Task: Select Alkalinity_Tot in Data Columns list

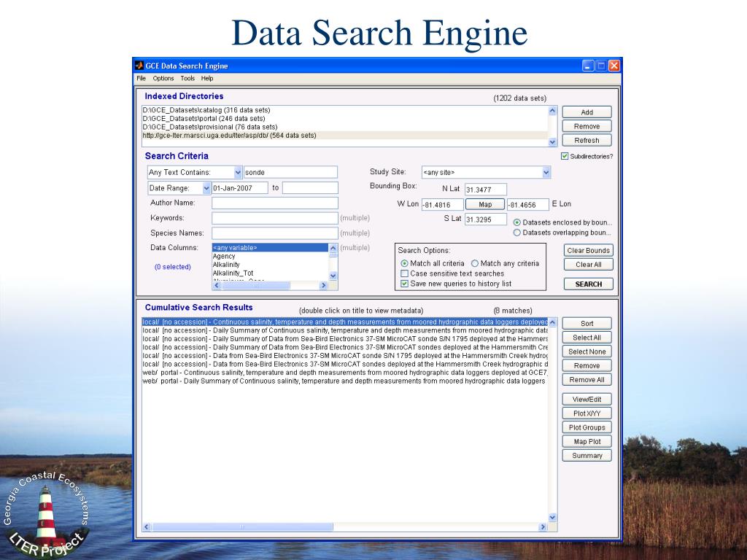Action: (x=270, y=273)
